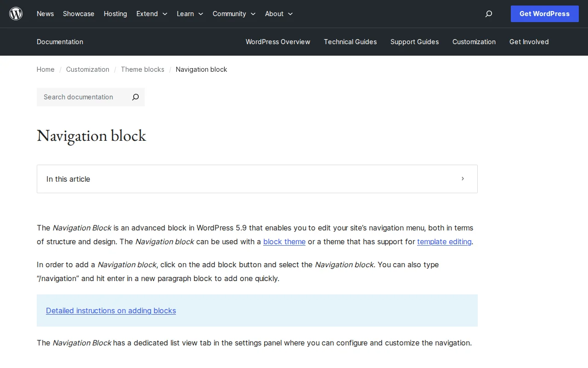Click the right arrow on In this article
The height and width of the screenshot is (368, 588).
coord(463,178)
